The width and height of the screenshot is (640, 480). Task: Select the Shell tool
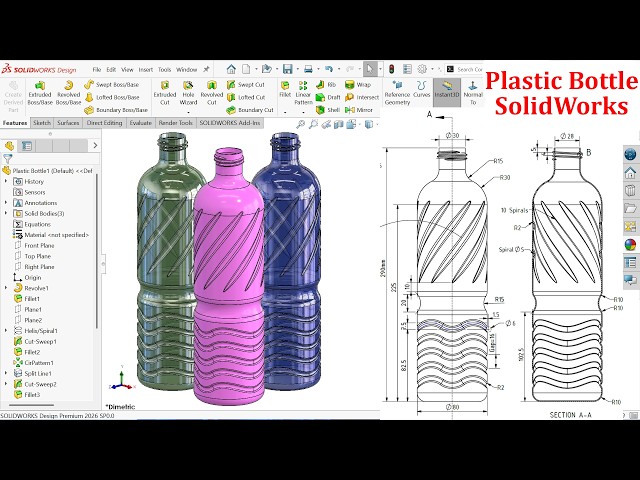pyautogui.click(x=328, y=110)
